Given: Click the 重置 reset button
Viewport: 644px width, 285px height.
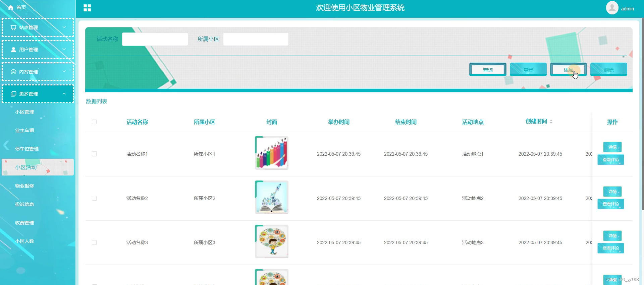Looking at the screenshot, I should point(528,70).
